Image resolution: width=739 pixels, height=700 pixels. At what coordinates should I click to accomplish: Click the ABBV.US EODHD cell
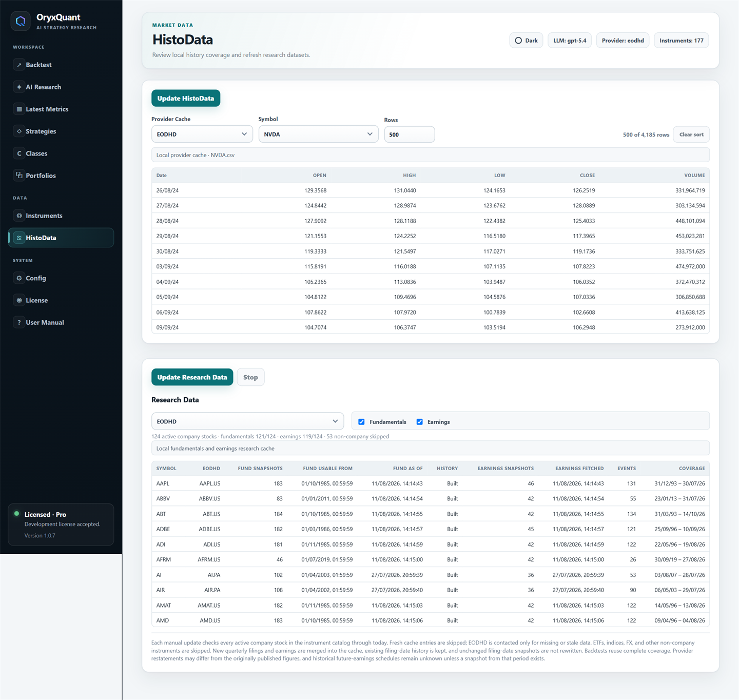click(209, 499)
